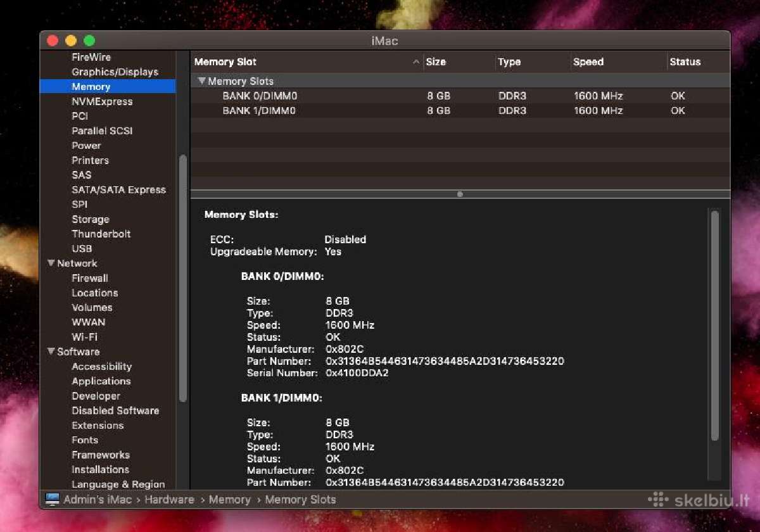Click Memory in the path bar
This screenshot has width=760, height=532.
[x=229, y=499]
